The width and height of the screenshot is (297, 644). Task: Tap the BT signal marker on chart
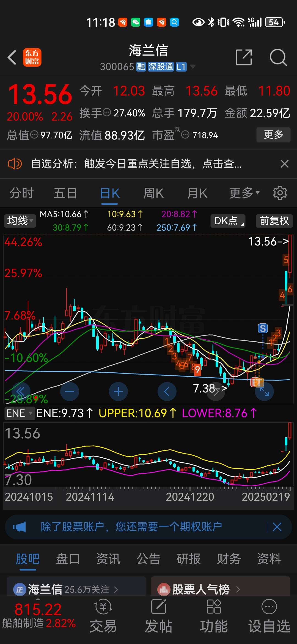(257, 382)
